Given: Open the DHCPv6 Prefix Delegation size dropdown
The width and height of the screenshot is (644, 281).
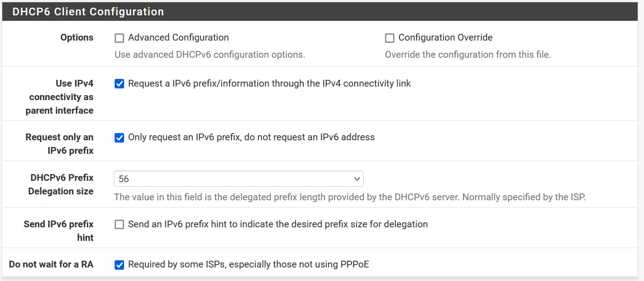Looking at the screenshot, I should coord(238,179).
